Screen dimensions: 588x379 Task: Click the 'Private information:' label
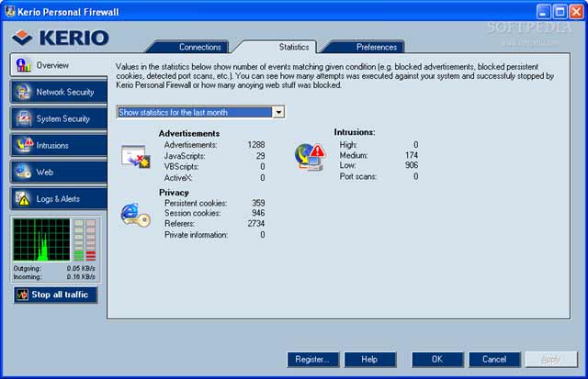[196, 235]
